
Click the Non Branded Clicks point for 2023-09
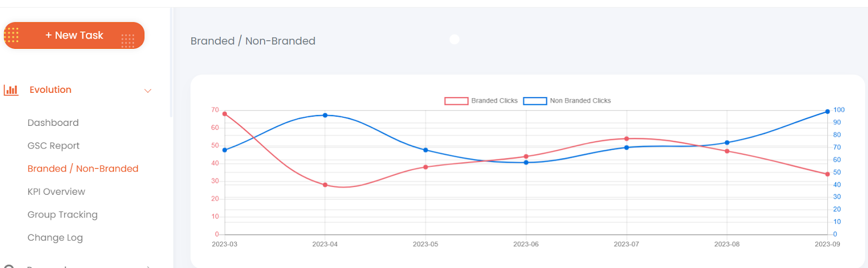[x=827, y=112]
